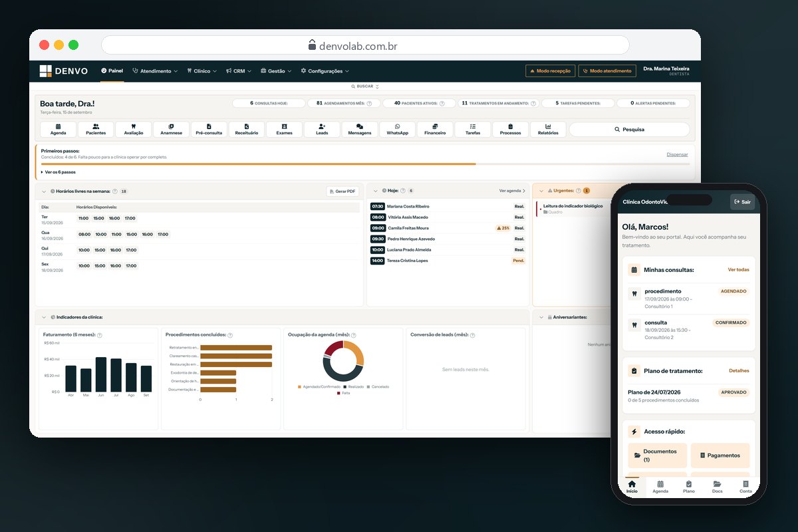The image size is (798, 532).
Task: Click the browser address bar showing denvolab.com.br
Action: pos(365,45)
